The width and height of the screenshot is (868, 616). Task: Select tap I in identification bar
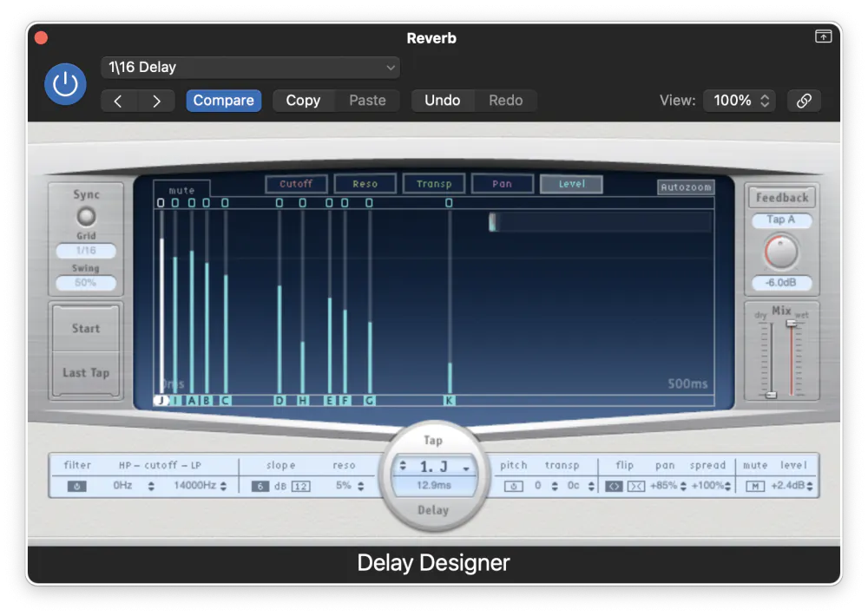(x=175, y=401)
